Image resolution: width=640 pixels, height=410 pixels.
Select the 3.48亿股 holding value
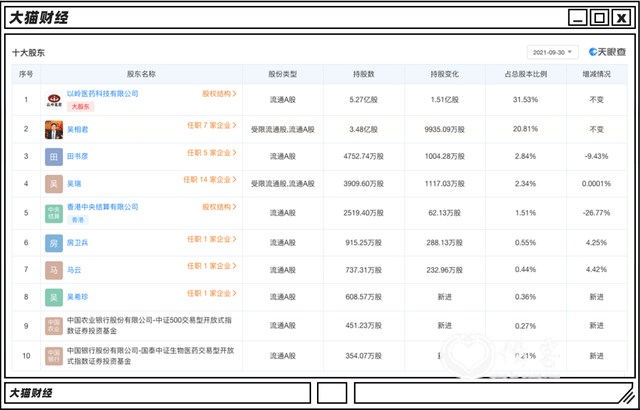point(363,130)
